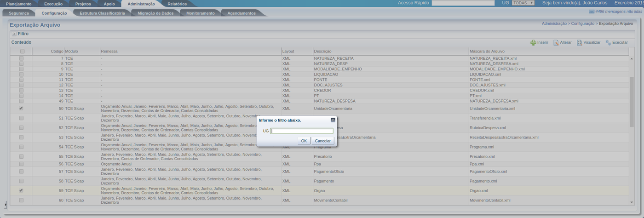This screenshot has width=644, height=218.
Task: Click the table's vertical scrollbar
Action: [x=632, y=101]
